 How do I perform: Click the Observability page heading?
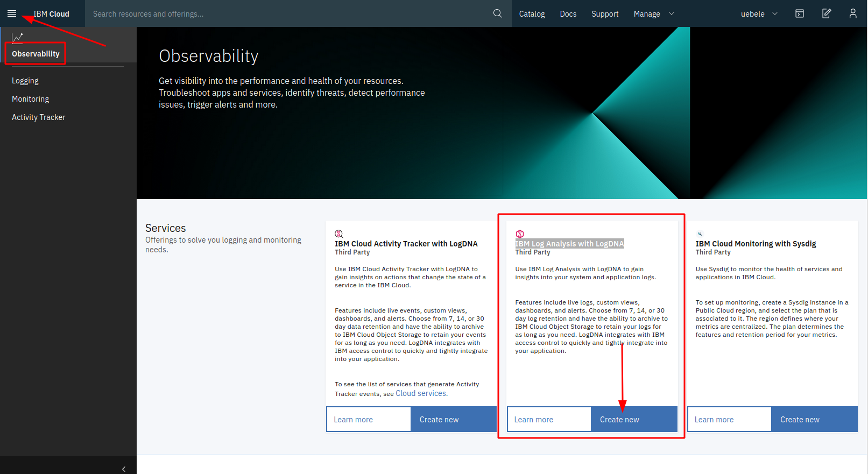(209, 56)
